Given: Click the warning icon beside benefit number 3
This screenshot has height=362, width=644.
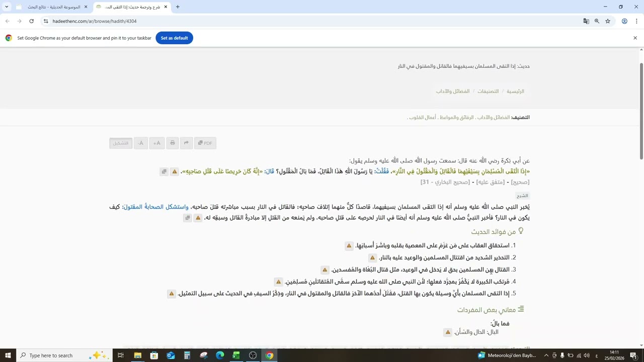Looking at the screenshot, I should tap(325, 270).
